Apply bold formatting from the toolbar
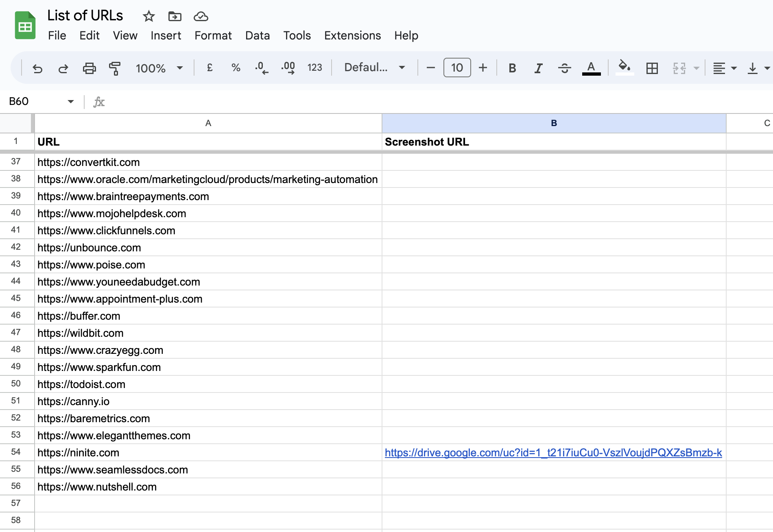 coord(512,68)
